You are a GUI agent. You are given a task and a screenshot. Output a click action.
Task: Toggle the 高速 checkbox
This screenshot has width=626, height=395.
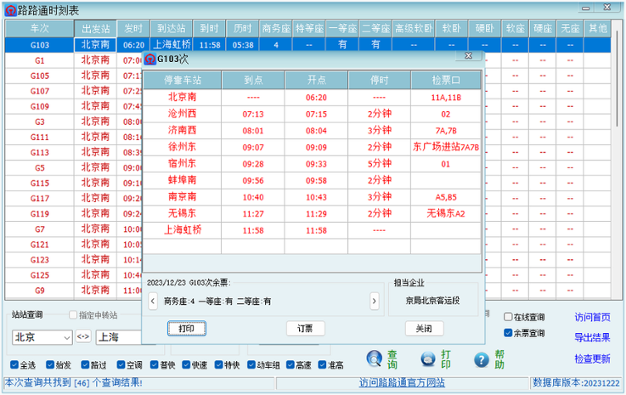point(290,364)
